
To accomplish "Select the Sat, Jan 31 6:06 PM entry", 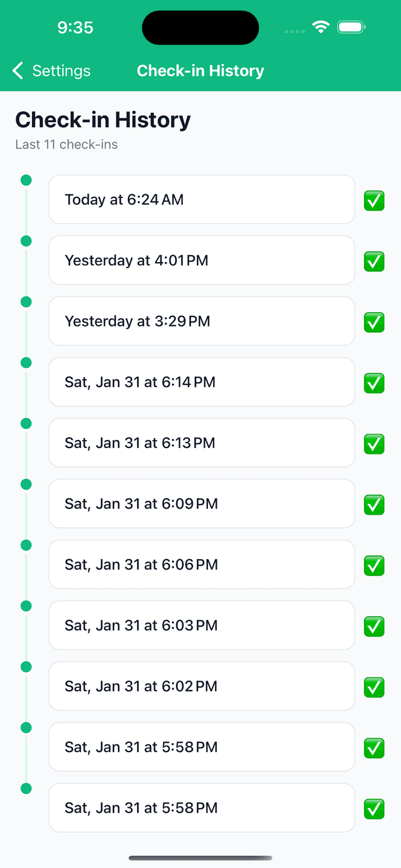I will [x=202, y=564].
